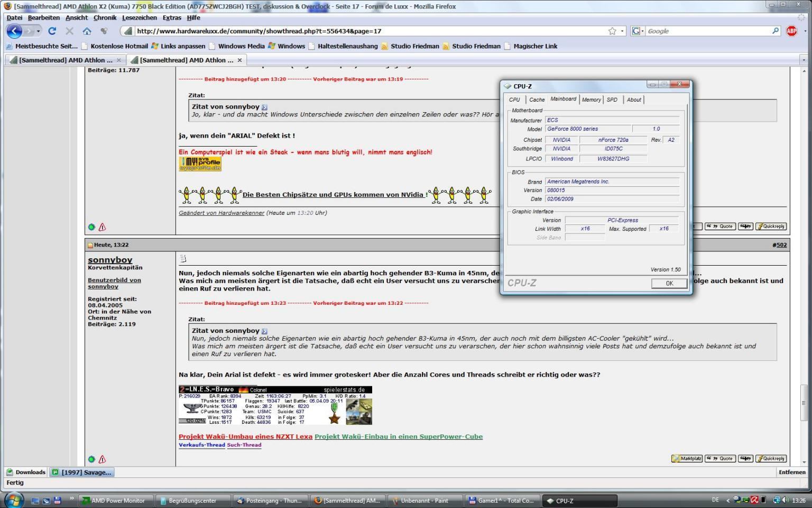Screen dimensions: 812x508
Task: Open the list-all-tabs dropdown
Action: 804,60
